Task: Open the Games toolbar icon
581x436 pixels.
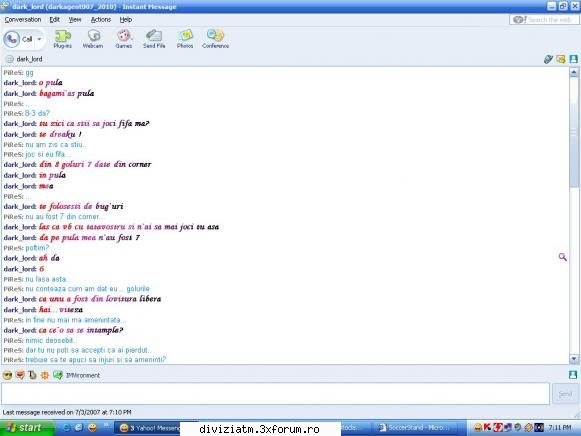Action: pyautogui.click(x=124, y=39)
